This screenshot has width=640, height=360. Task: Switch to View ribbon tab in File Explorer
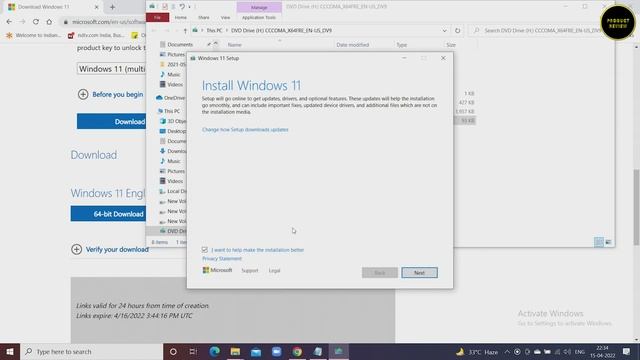[225, 18]
